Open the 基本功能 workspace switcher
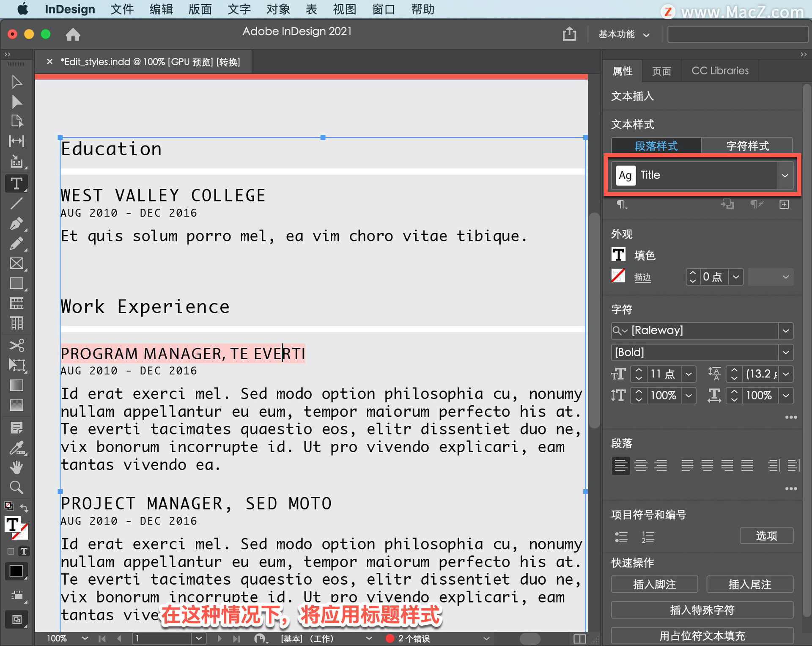Viewport: 812px width, 646px height. point(623,34)
